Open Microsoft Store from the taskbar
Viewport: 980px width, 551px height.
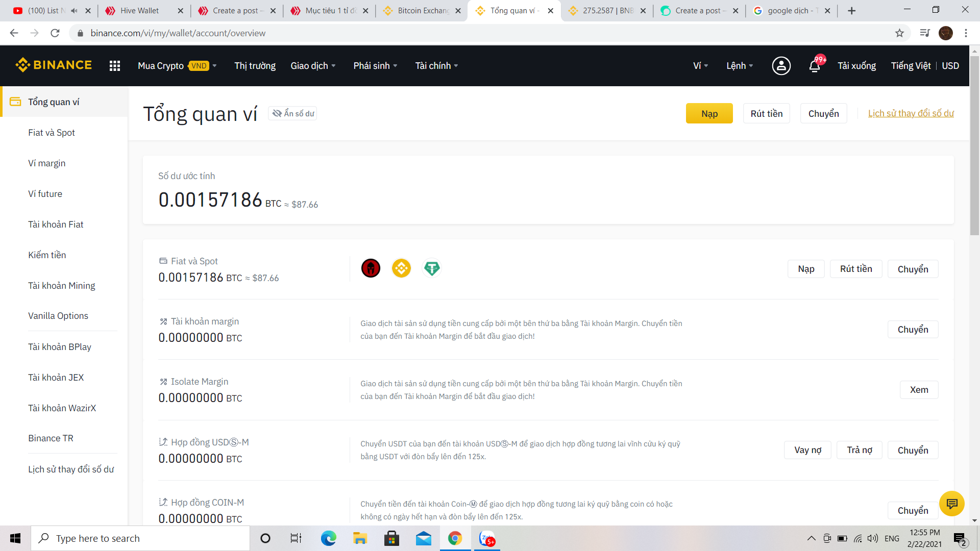(391, 538)
